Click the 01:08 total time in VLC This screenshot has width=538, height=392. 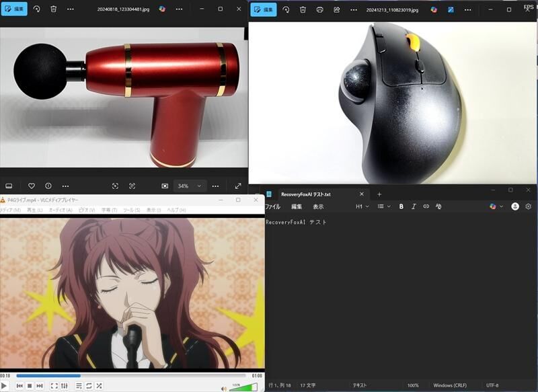pos(257,376)
